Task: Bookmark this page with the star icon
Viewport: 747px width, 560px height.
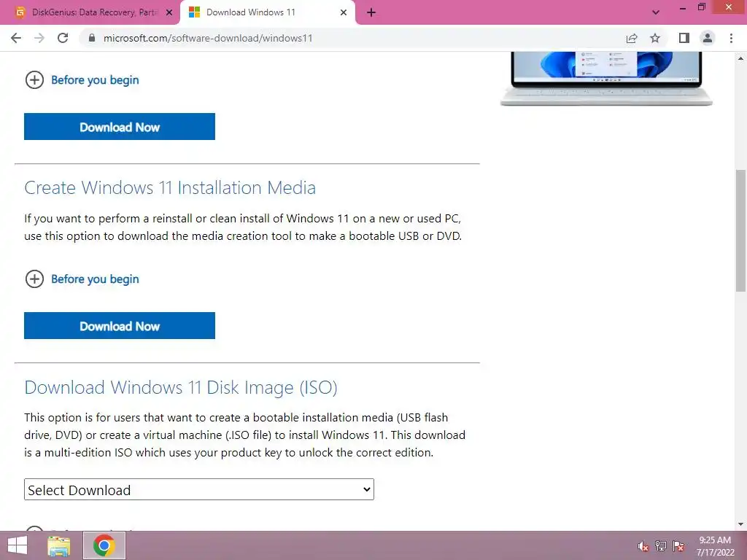Action: [x=655, y=38]
